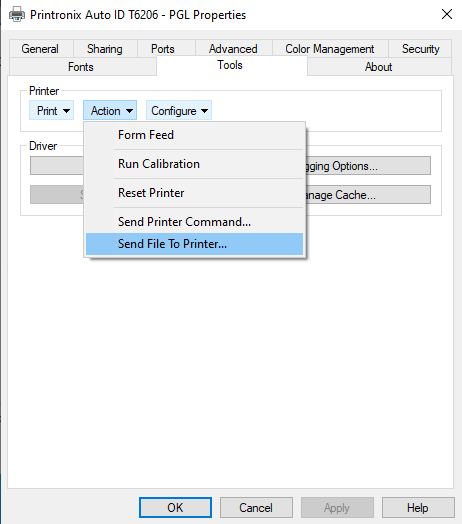Click the Cancel button

(256, 507)
